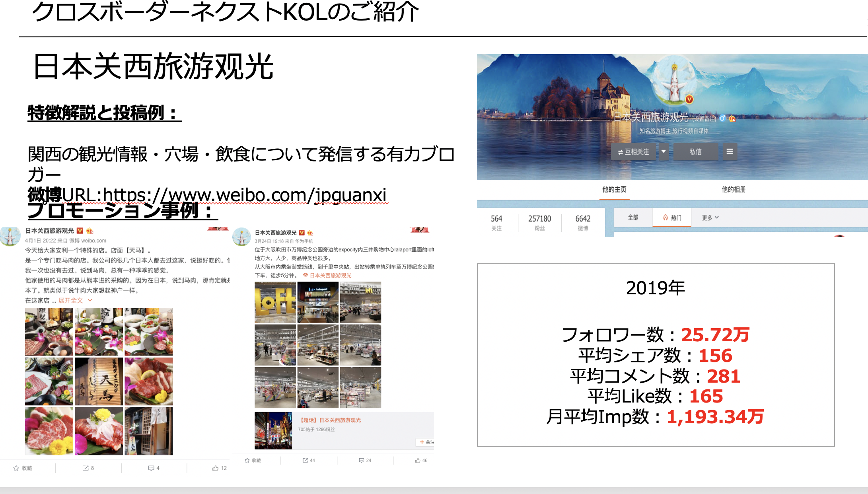Click the author name on April 1 post
The height and width of the screenshot is (494, 868).
(50, 231)
